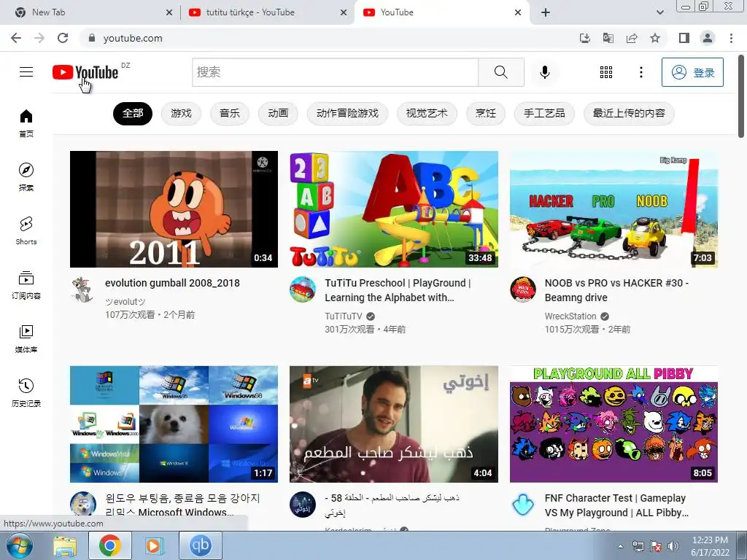Image resolution: width=747 pixels, height=560 pixels.
Task: Open YouTube settings three-dot menu
Action: point(640,72)
